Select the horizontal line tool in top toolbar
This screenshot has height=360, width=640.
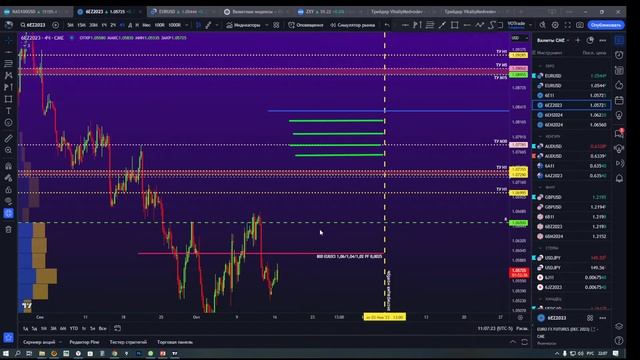click(x=405, y=25)
